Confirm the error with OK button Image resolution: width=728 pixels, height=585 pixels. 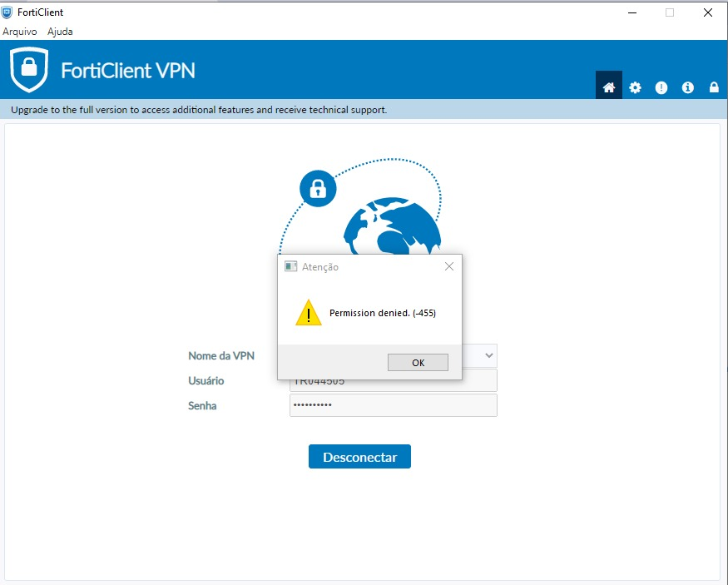[418, 363]
